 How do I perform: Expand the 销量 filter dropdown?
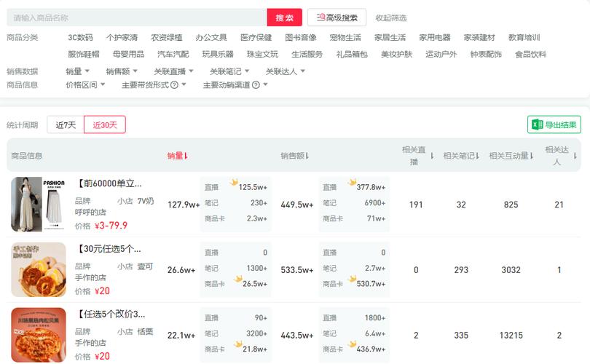78,71
